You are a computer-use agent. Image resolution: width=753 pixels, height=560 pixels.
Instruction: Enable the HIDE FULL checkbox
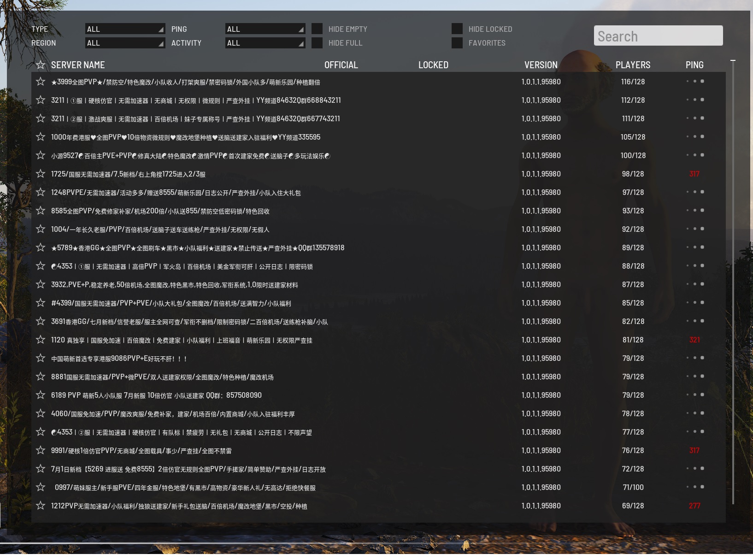[317, 43]
